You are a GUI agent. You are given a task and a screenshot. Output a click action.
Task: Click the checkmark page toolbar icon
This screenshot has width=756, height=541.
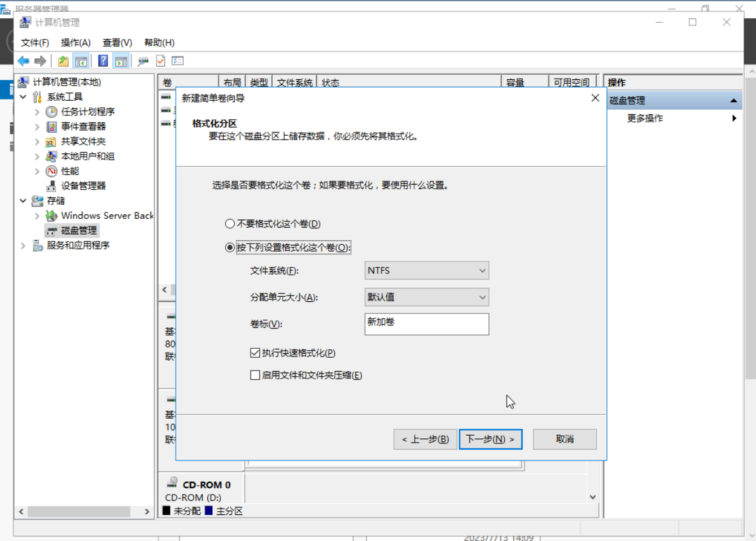160,62
